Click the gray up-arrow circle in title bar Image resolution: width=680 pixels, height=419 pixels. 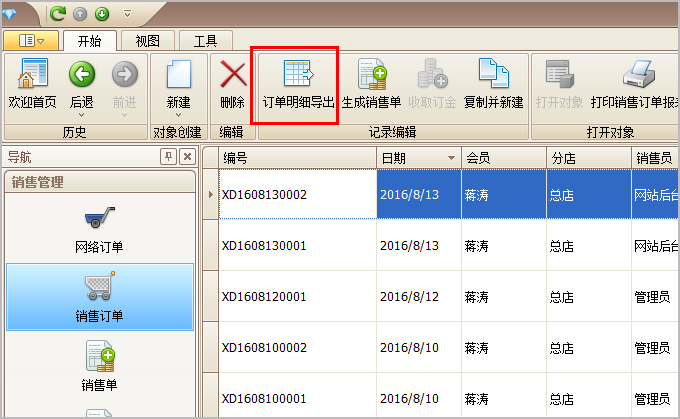tap(80, 14)
